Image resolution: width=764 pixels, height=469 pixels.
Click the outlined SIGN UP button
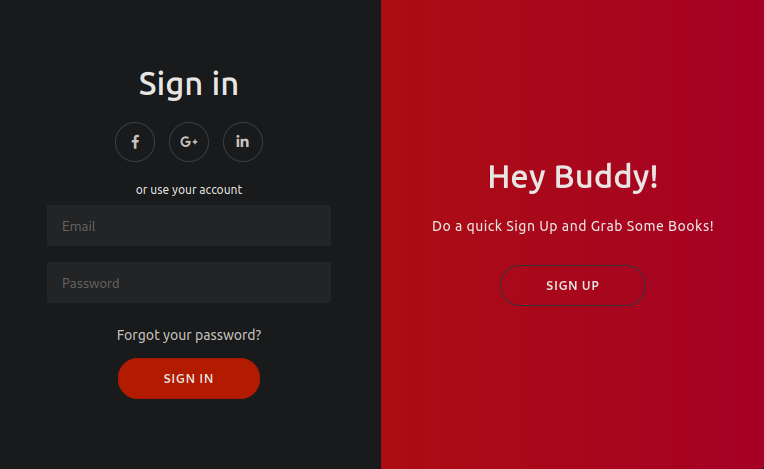(x=573, y=286)
